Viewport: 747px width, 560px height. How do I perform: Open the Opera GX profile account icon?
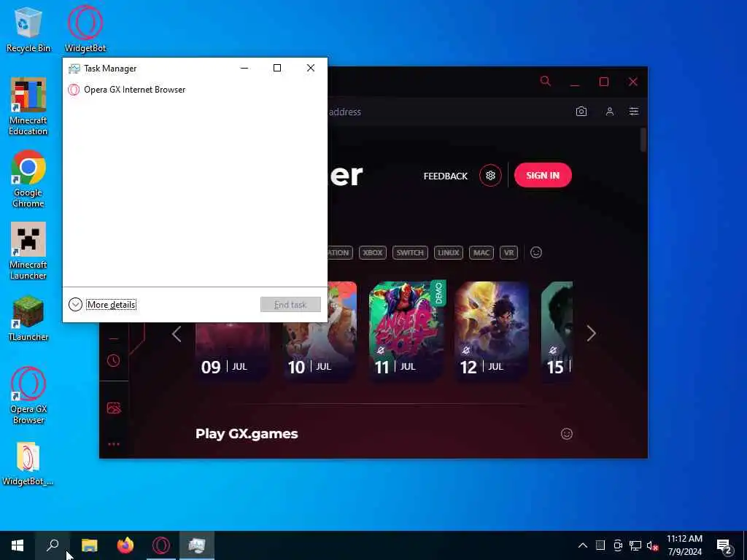pos(609,112)
